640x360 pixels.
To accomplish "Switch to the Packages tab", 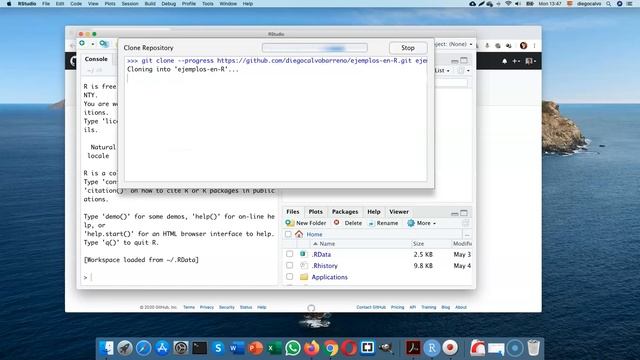I will [x=344, y=211].
